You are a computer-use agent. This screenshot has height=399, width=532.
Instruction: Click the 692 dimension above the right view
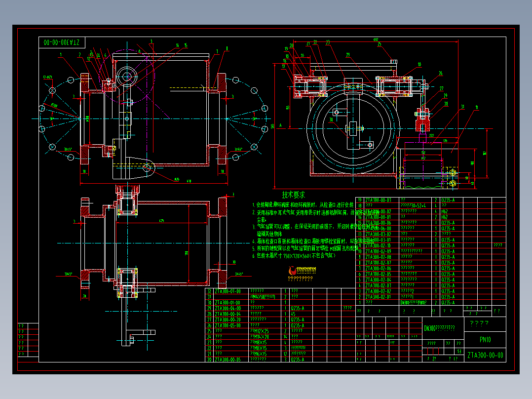pyautogui.click(x=376, y=40)
